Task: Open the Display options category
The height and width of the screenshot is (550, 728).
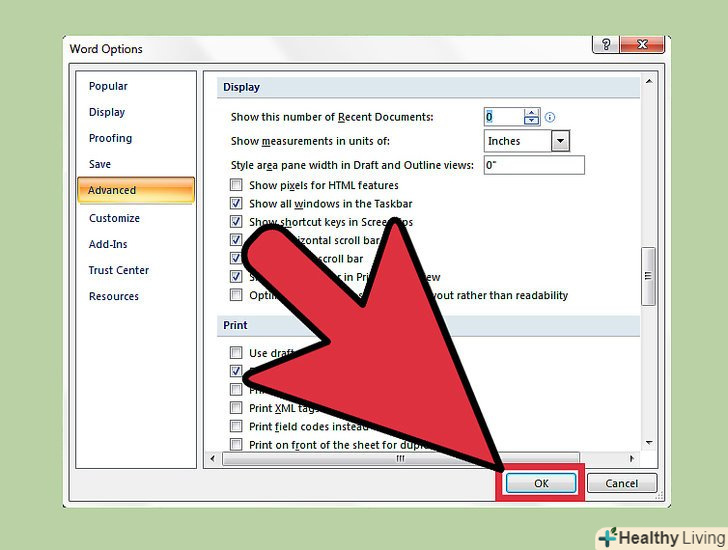Action: coord(107,112)
